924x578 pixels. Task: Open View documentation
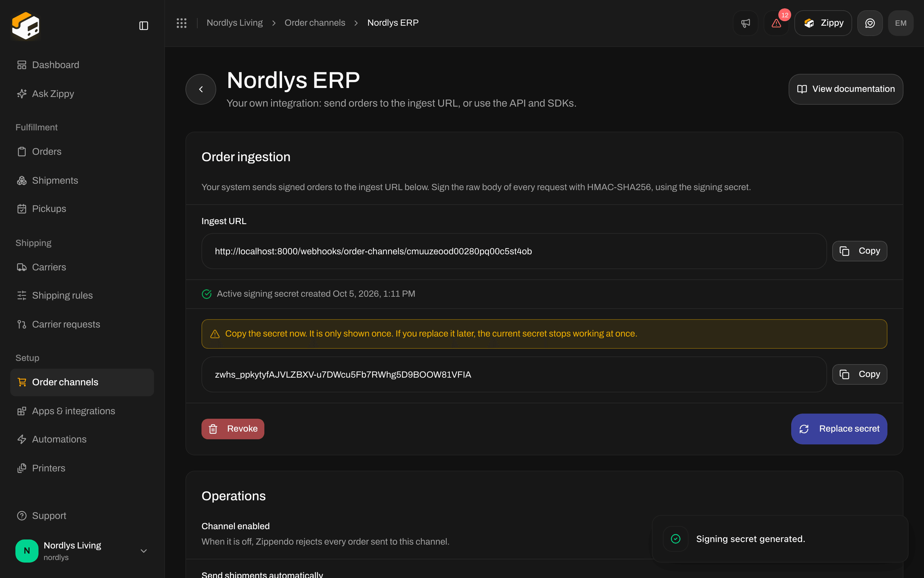(846, 89)
